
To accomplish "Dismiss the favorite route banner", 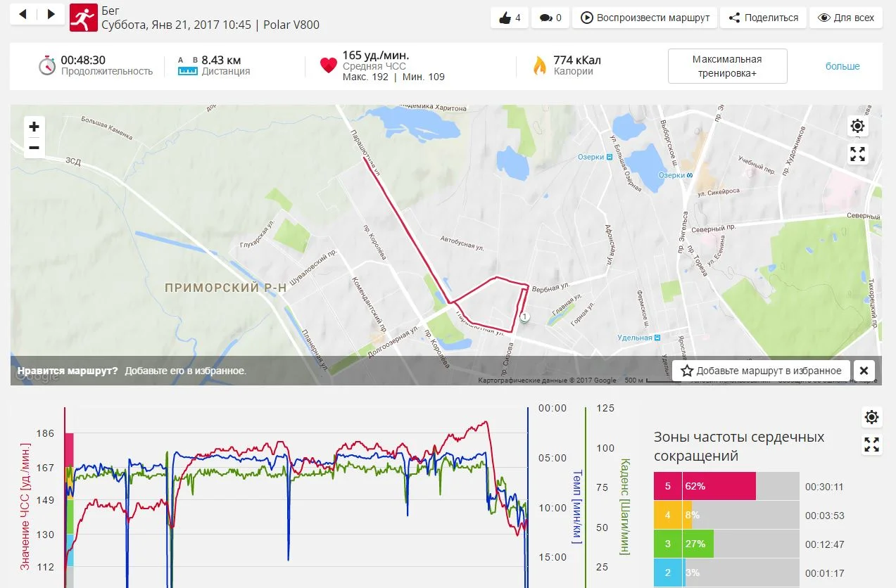I will click(864, 371).
